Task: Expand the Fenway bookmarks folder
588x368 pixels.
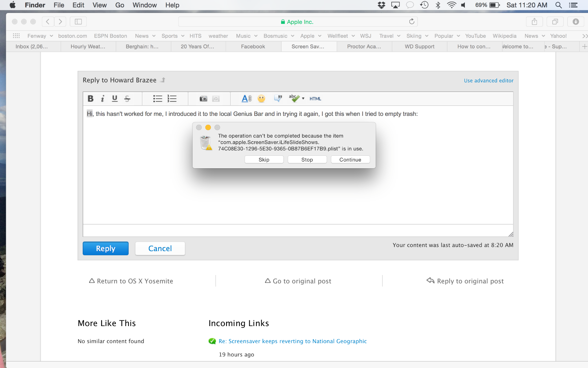Action: [x=40, y=36]
